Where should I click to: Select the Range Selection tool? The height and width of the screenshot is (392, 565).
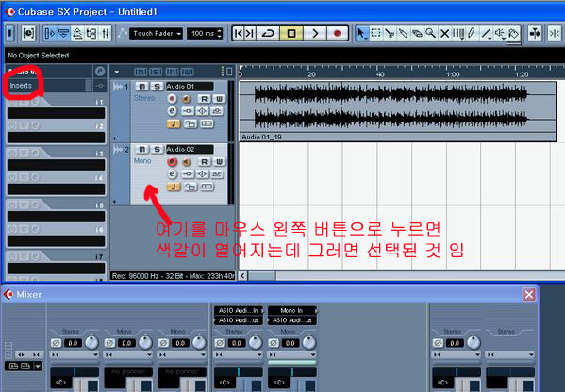pos(375,34)
